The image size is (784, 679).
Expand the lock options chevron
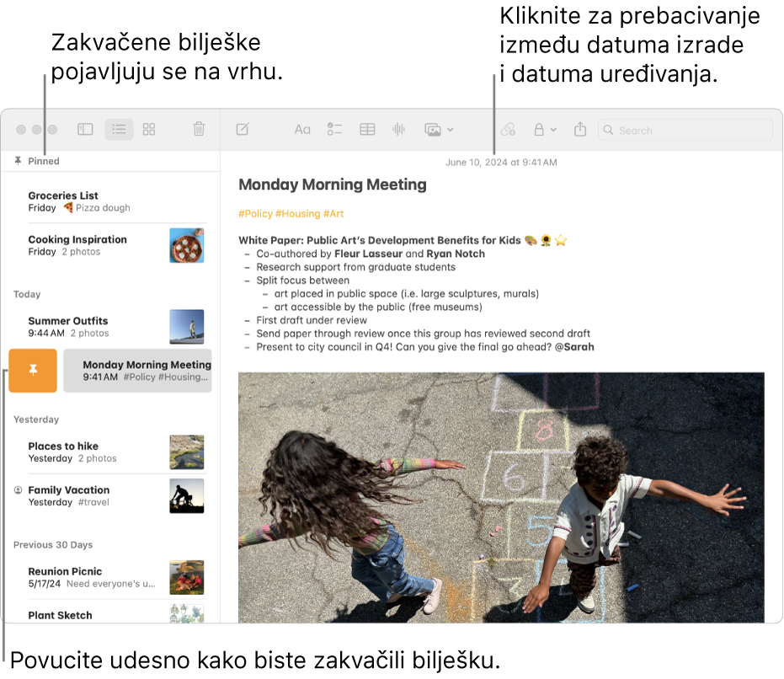click(x=553, y=130)
